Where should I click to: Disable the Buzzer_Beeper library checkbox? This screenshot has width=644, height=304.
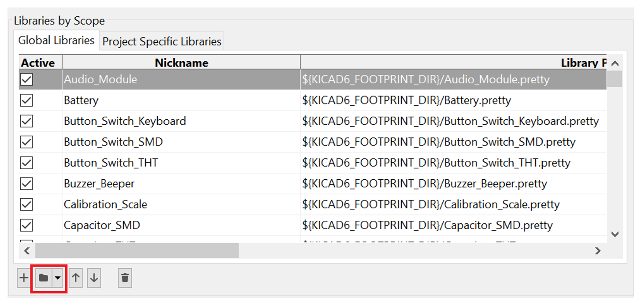[x=27, y=184]
